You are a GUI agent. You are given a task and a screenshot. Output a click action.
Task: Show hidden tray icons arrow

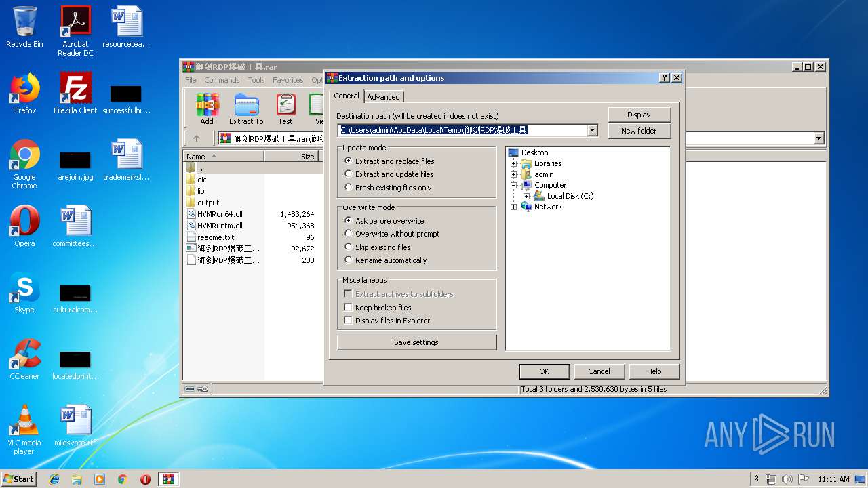(756, 479)
